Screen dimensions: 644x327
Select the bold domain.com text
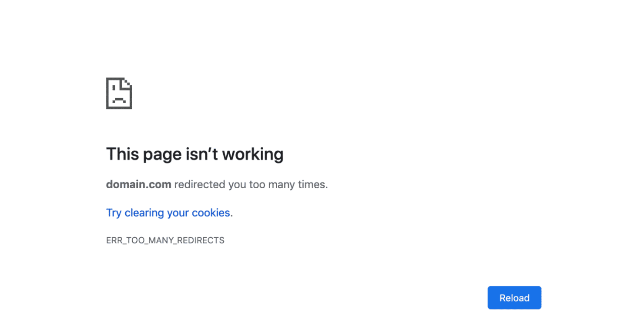click(138, 184)
